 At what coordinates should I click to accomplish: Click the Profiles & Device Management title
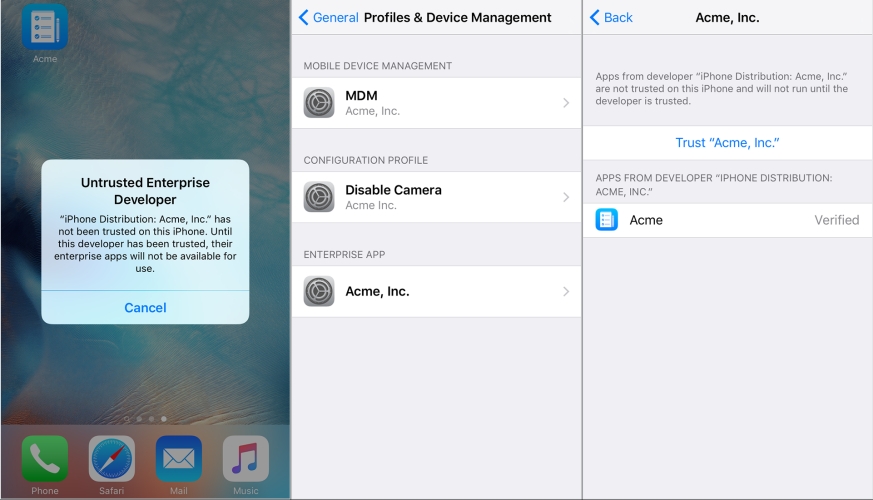click(x=457, y=17)
